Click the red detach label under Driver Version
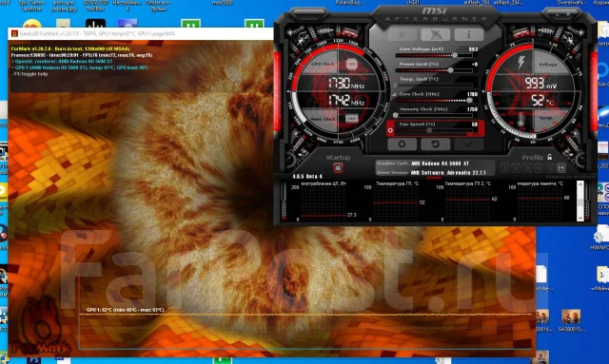 pyautogui.click(x=434, y=178)
